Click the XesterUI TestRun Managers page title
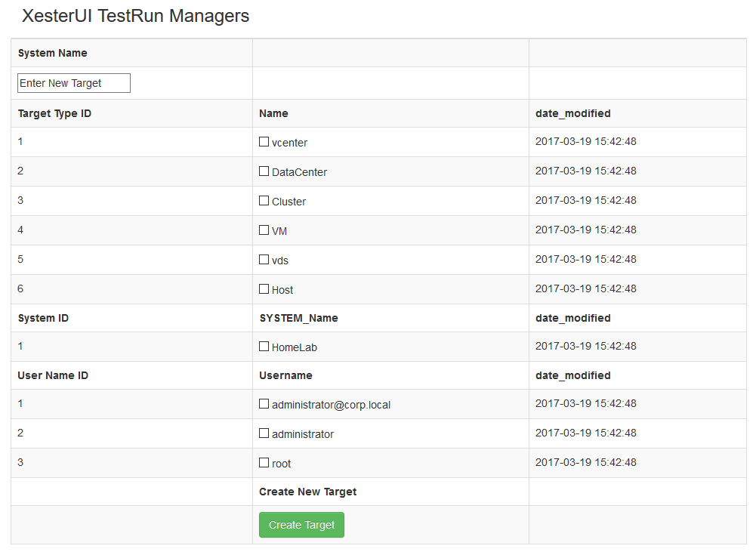This screenshot has height=552, width=756. [136, 16]
